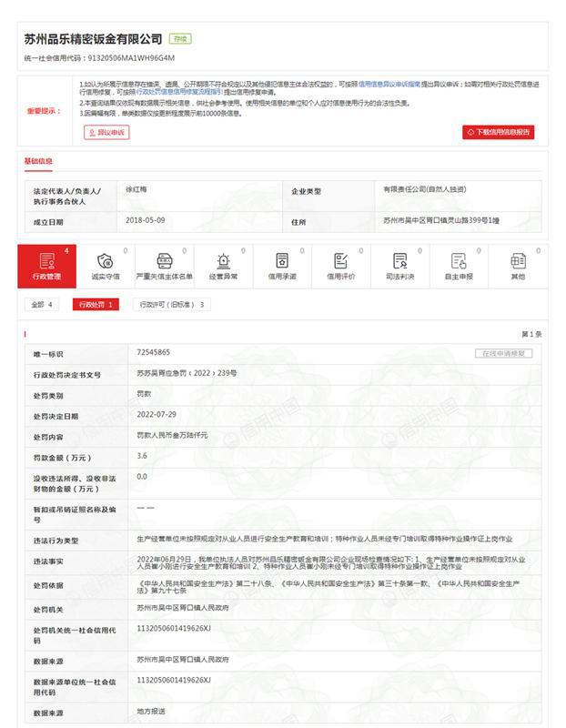Viewport: 566px width, 728px height.
Task: Select the 自主申报 icon
Action: 459,261
